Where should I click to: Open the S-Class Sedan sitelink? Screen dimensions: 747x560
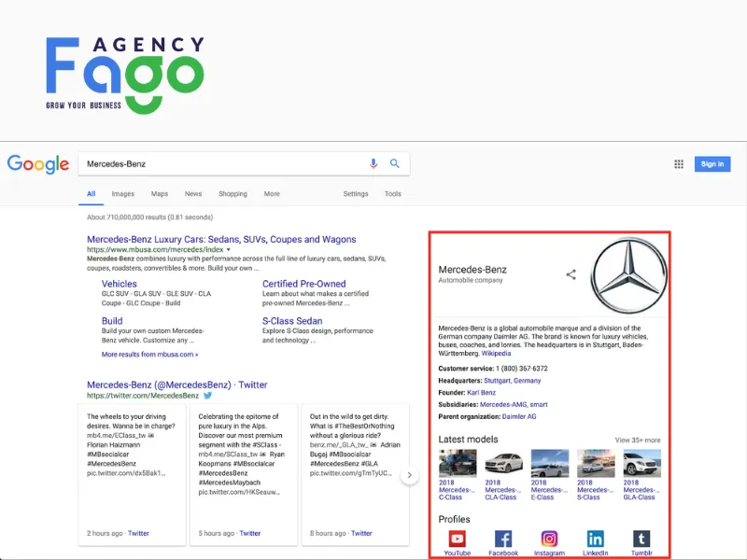(292, 321)
